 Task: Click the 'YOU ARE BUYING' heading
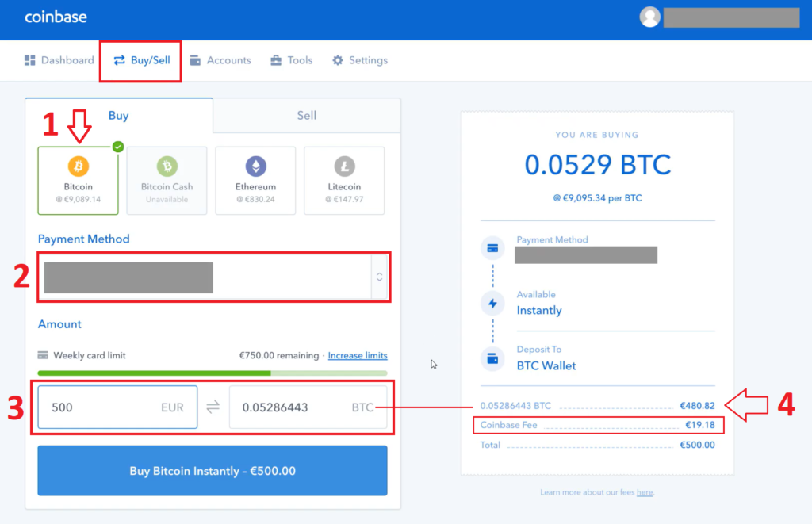(597, 135)
